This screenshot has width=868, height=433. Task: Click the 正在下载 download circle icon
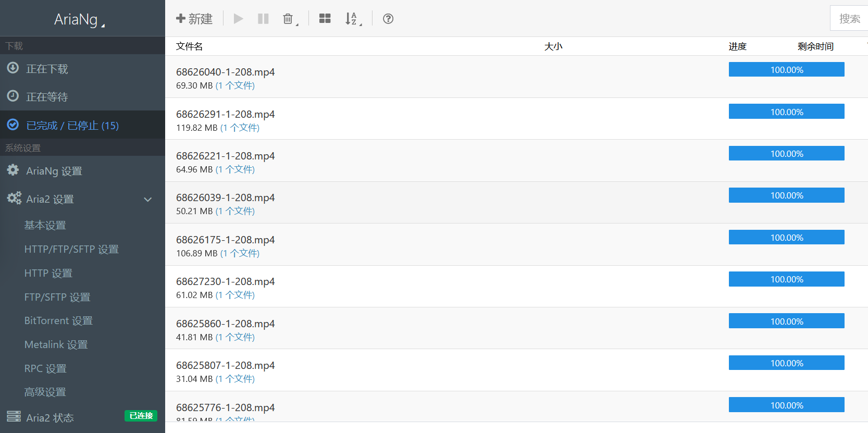pos(13,68)
